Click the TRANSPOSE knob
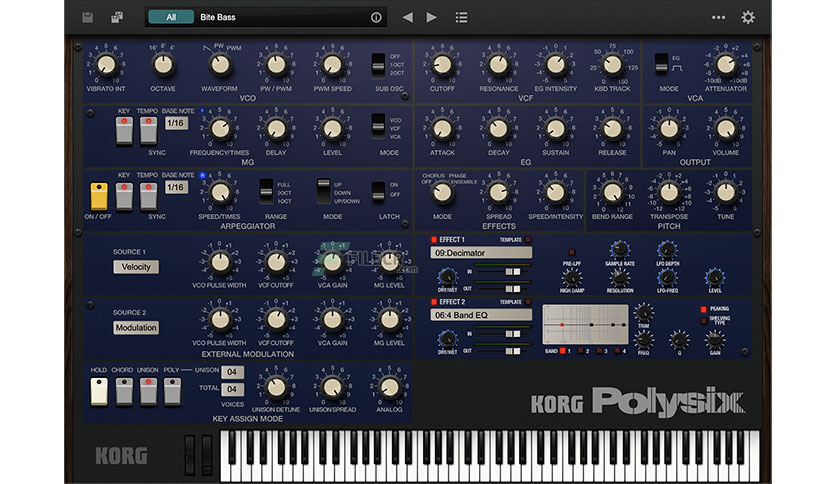This screenshot has width=836, height=484. pos(669,193)
